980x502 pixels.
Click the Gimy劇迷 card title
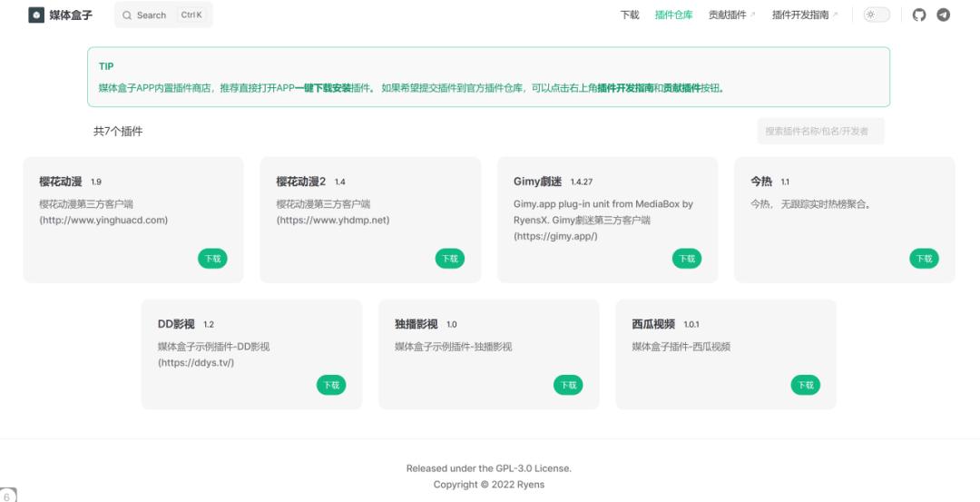pos(537,182)
